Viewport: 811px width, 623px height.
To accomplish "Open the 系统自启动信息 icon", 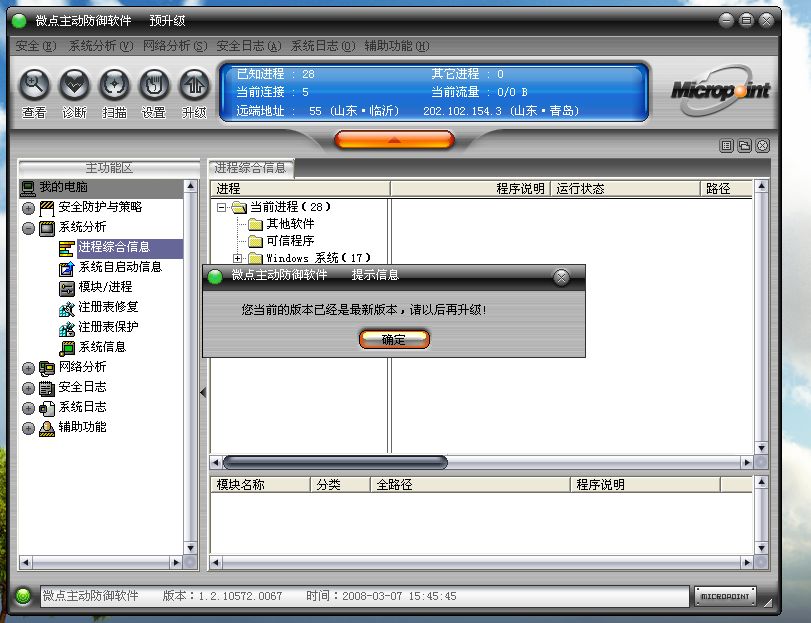I will point(66,268).
